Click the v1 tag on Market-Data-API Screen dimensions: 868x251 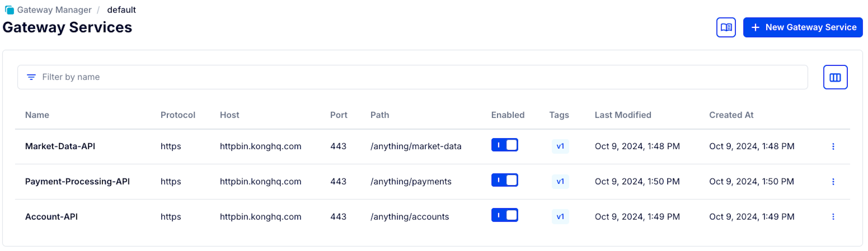[560, 146]
